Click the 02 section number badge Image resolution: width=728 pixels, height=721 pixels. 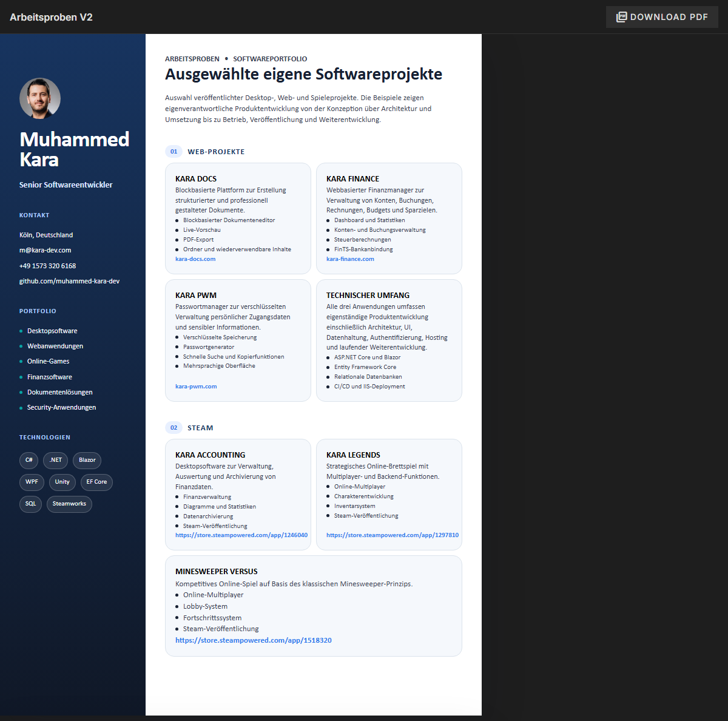tap(174, 428)
